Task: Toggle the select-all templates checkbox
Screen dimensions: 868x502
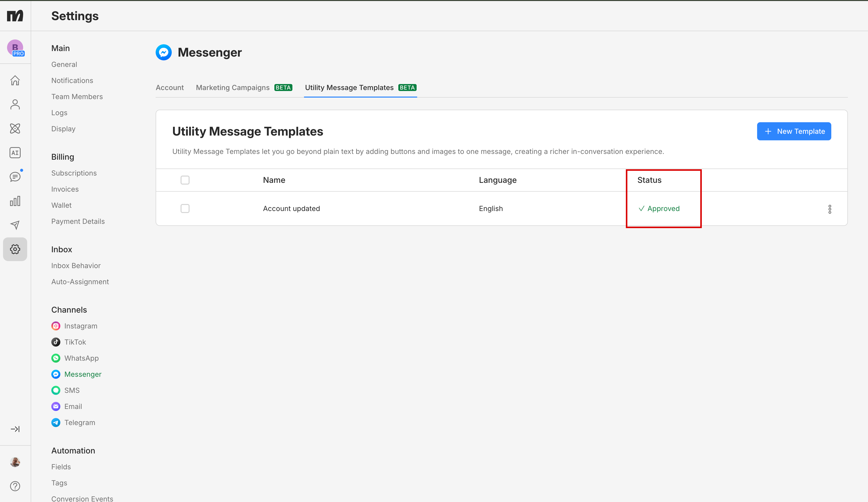Action: coord(185,180)
